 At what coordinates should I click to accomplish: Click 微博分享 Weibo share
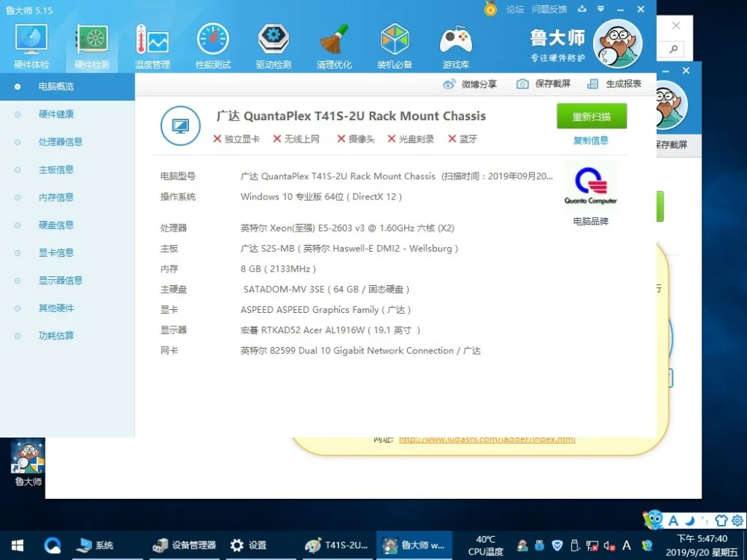click(470, 84)
